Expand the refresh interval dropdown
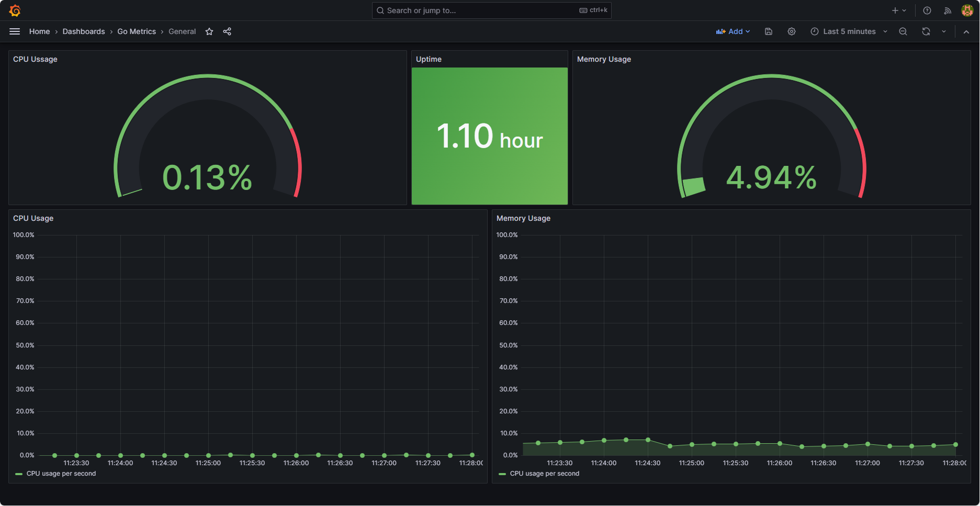Image resolution: width=980 pixels, height=506 pixels. [x=944, y=31]
